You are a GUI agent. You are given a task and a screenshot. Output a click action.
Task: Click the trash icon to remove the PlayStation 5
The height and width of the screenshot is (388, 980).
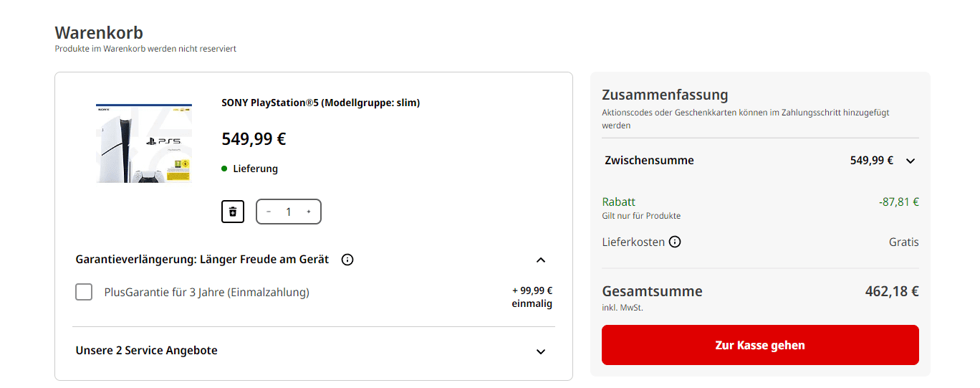[x=233, y=212]
